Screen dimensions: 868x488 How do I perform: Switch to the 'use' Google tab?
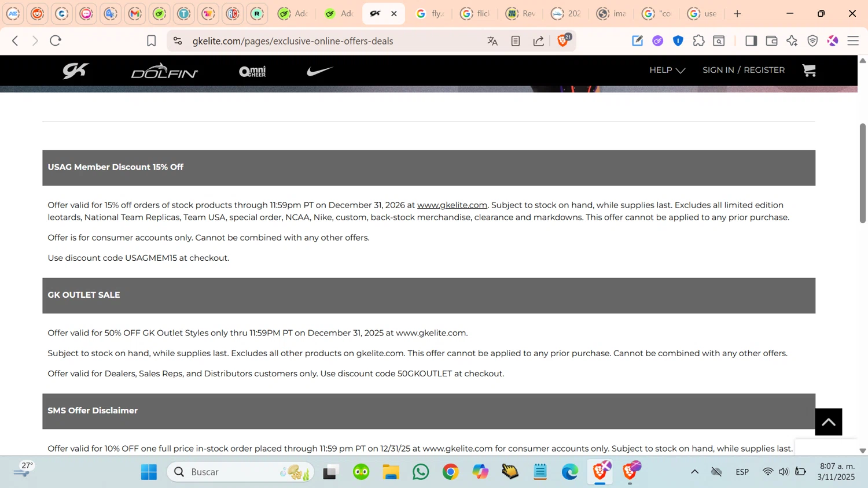coord(703,13)
